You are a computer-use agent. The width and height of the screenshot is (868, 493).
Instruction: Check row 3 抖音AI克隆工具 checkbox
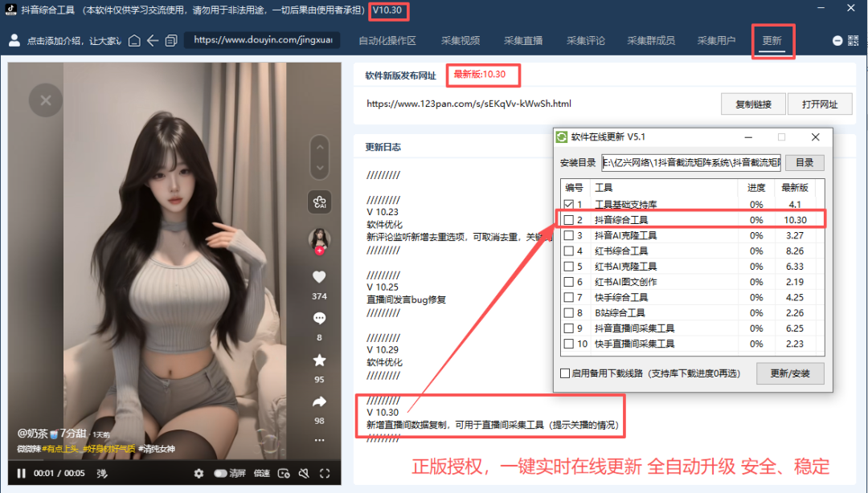tap(568, 235)
